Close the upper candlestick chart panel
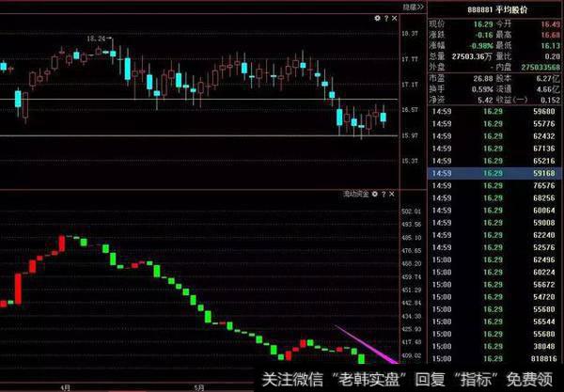Viewport: 564px width, 392px height. click(395, 18)
